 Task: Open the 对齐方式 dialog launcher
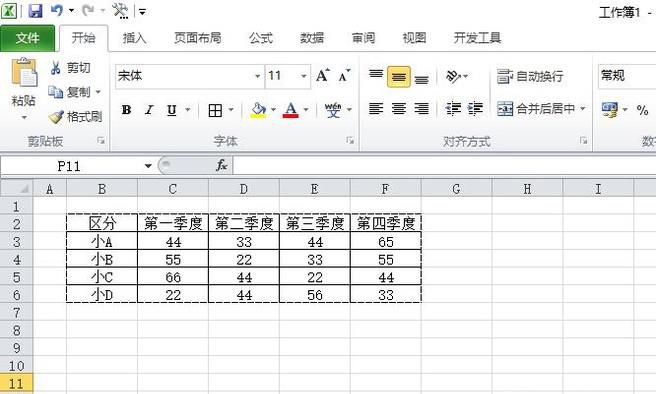tap(584, 141)
